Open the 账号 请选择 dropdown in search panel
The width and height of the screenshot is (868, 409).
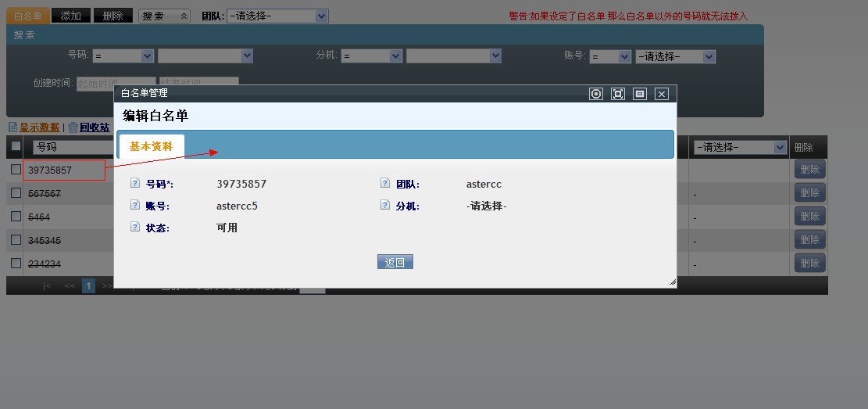[x=675, y=56]
